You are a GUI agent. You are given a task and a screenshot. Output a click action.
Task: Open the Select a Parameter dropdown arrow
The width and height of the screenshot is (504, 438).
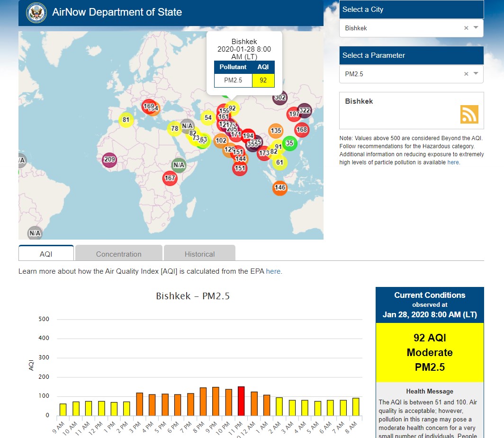[476, 74]
